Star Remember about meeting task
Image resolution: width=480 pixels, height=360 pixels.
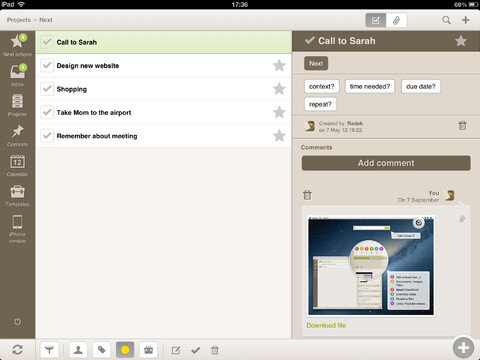coord(279,136)
